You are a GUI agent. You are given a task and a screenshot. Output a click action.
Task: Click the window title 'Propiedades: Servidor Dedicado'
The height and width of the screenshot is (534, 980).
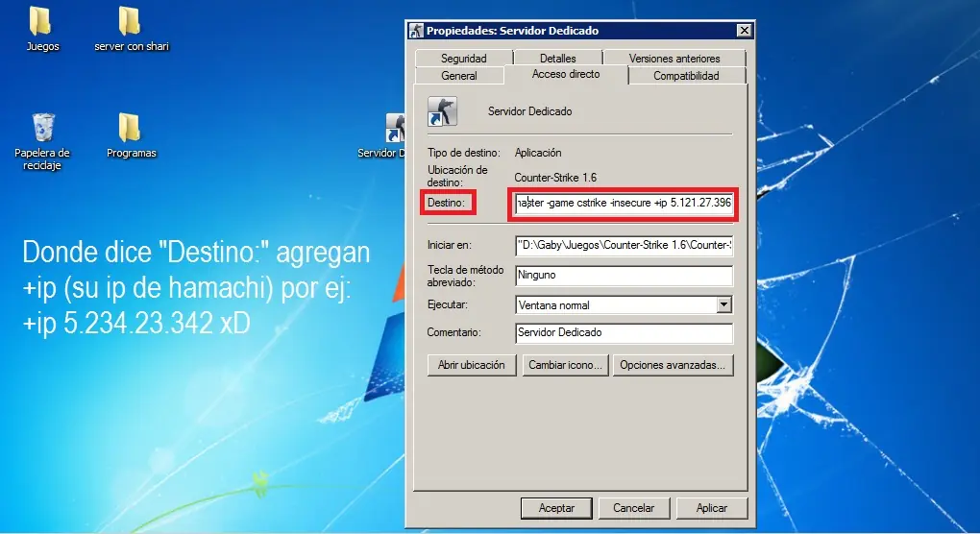[512, 31]
